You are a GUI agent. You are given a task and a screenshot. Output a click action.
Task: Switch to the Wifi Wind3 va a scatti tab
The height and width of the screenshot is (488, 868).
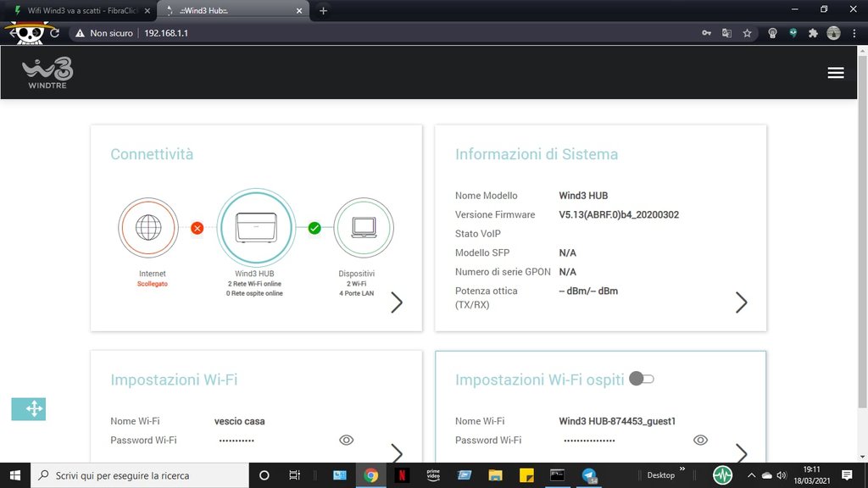[77, 10]
